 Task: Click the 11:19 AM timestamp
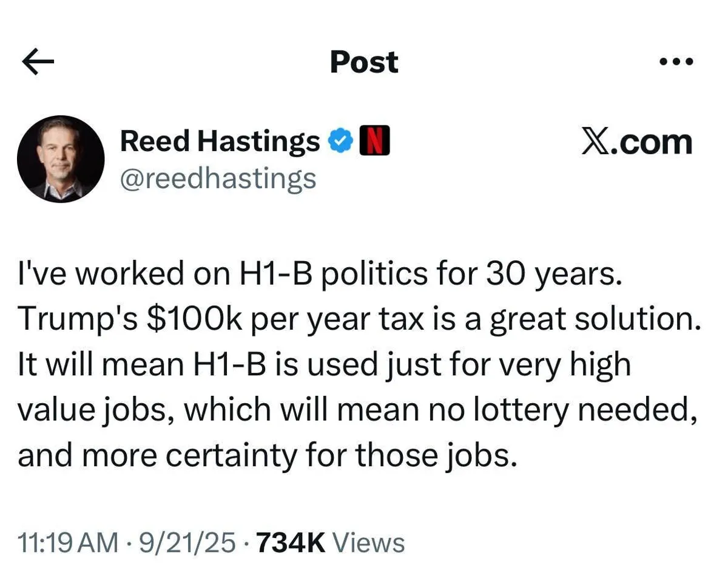(x=68, y=542)
